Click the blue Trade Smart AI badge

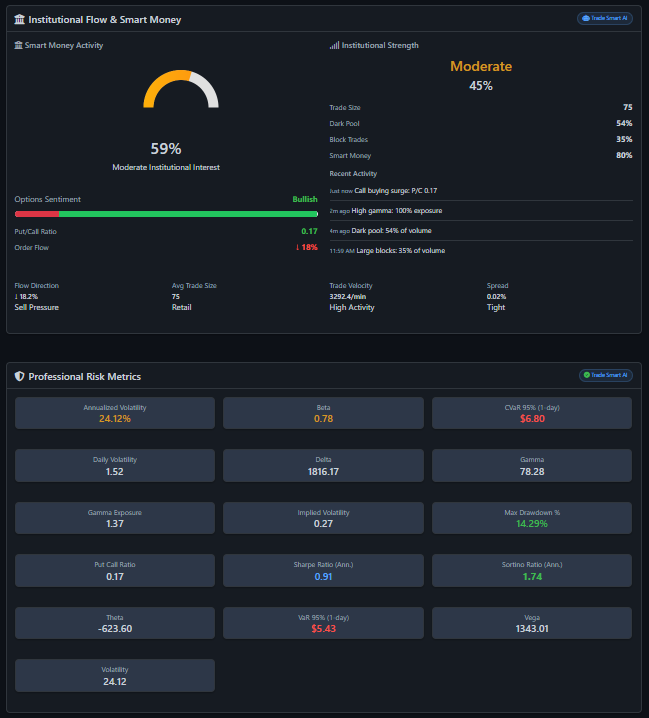point(604,18)
